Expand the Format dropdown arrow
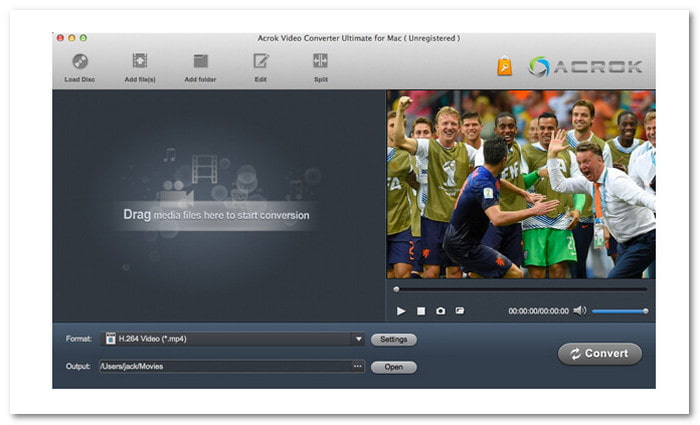Viewport: 700px width, 425px height. point(358,339)
